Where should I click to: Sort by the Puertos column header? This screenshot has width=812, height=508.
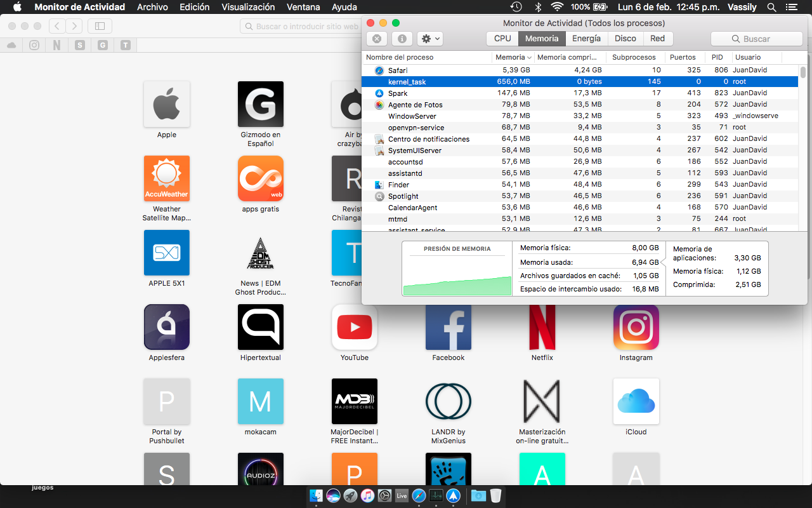pos(684,57)
